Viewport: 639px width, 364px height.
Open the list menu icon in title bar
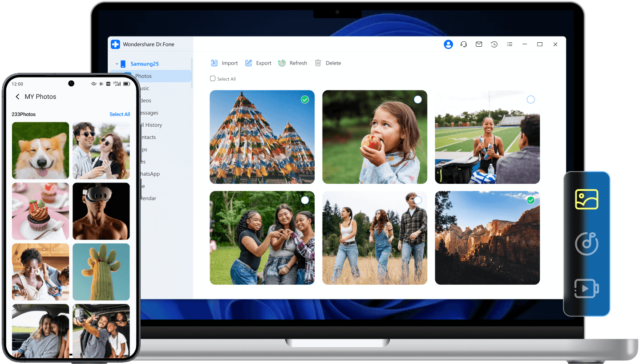coord(510,44)
